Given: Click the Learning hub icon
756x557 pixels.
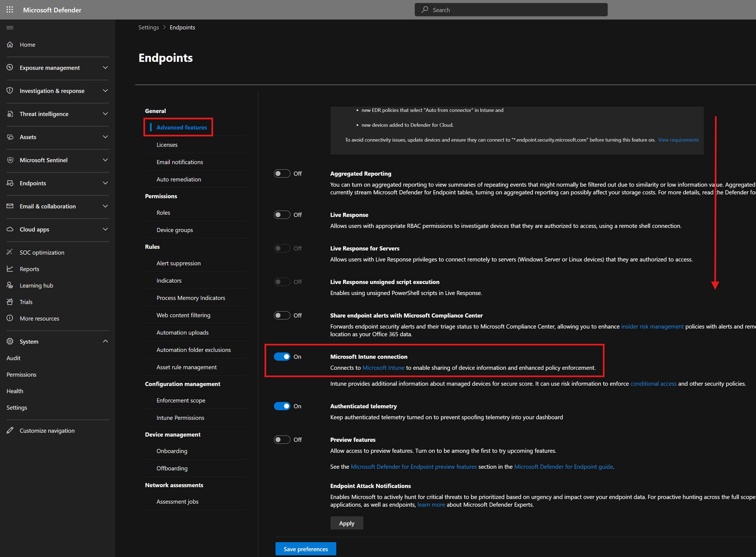Looking at the screenshot, I should pyautogui.click(x=10, y=285).
